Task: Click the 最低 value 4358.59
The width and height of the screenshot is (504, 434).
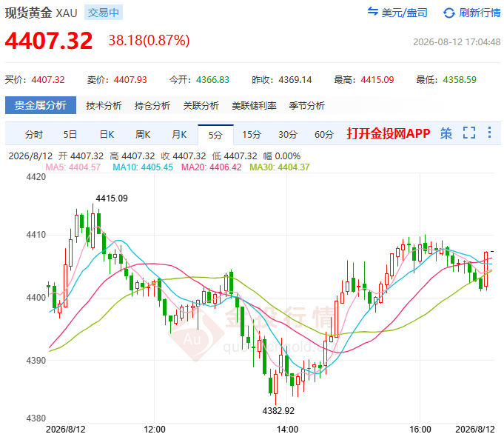Action: coord(460,80)
